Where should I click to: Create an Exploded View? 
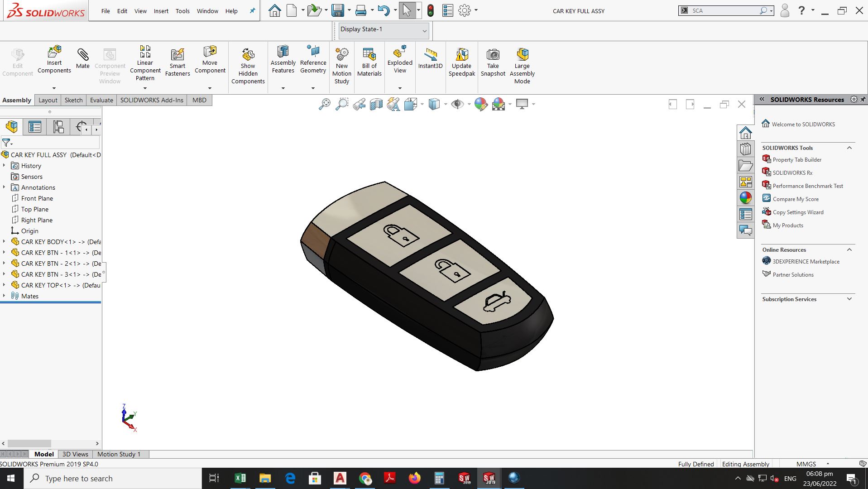click(400, 59)
